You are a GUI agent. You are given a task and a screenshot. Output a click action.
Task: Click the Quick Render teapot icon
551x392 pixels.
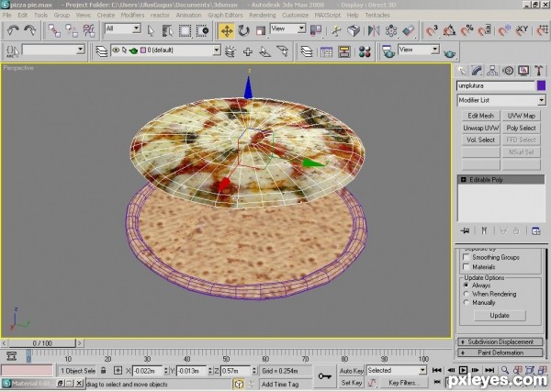pyautogui.click(x=449, y=53)
